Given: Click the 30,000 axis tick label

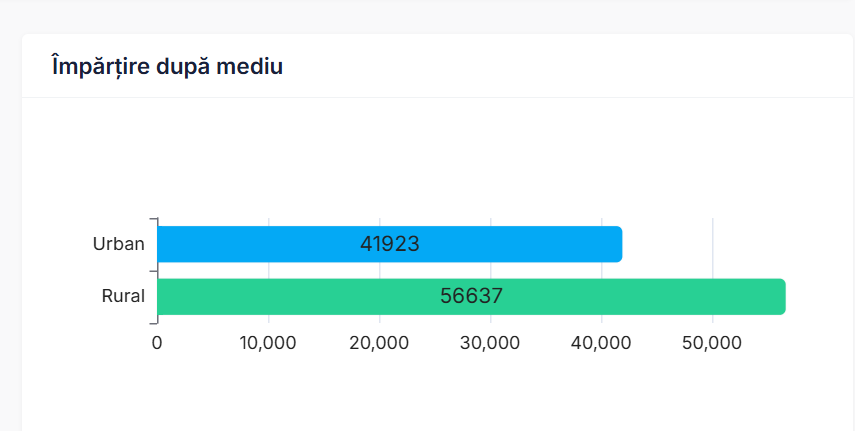Looking at the screenshot, I should [x=490, y=343].
